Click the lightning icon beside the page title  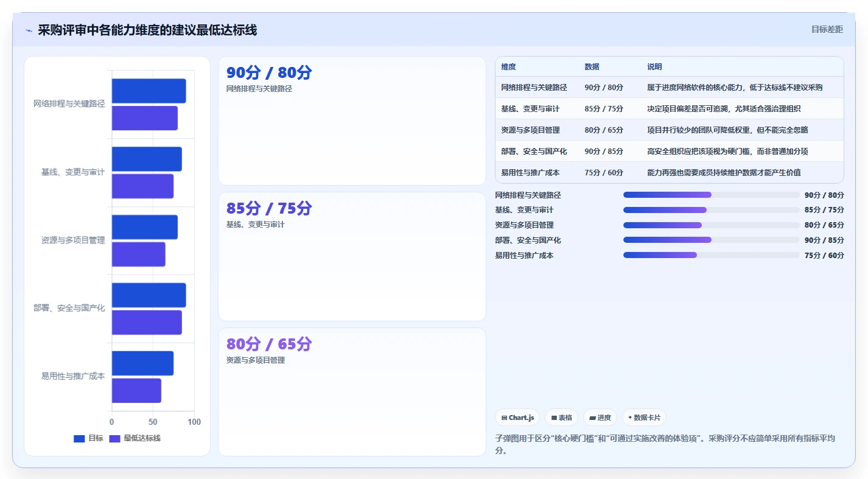click(29, 30)
